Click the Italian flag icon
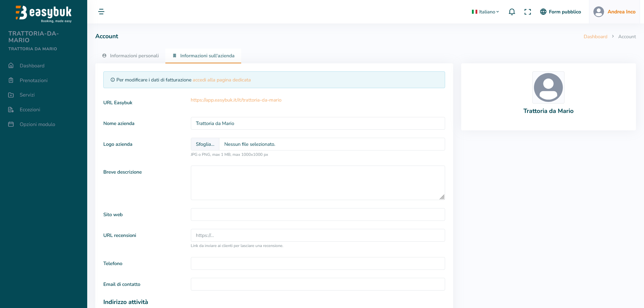Viewport: 644px width, 308px height. tap(475, 12)
